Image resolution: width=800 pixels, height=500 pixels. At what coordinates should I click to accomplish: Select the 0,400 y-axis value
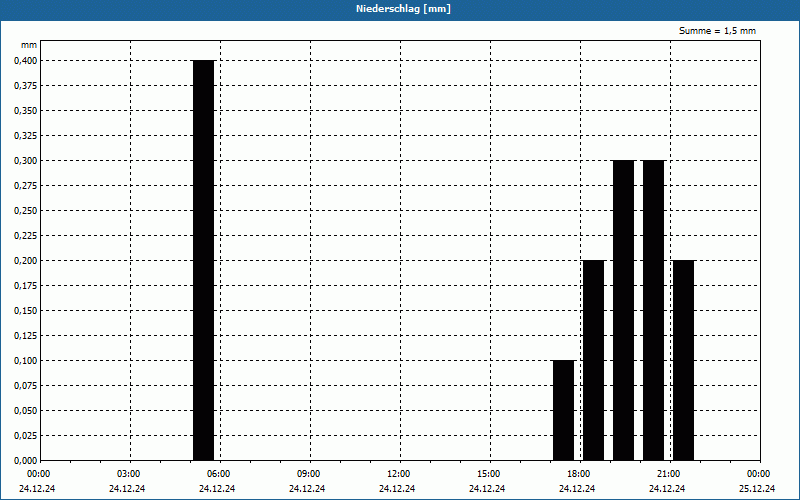[26, 61]
